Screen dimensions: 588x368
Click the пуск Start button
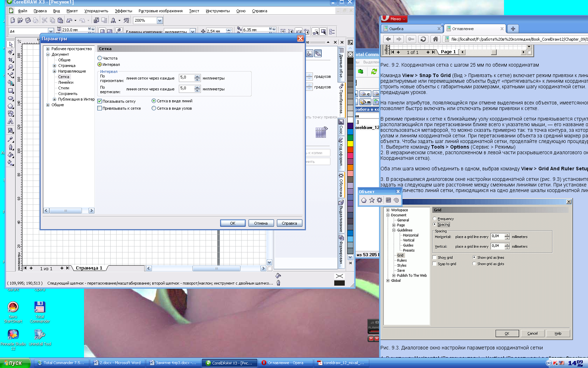coord(15,363)
